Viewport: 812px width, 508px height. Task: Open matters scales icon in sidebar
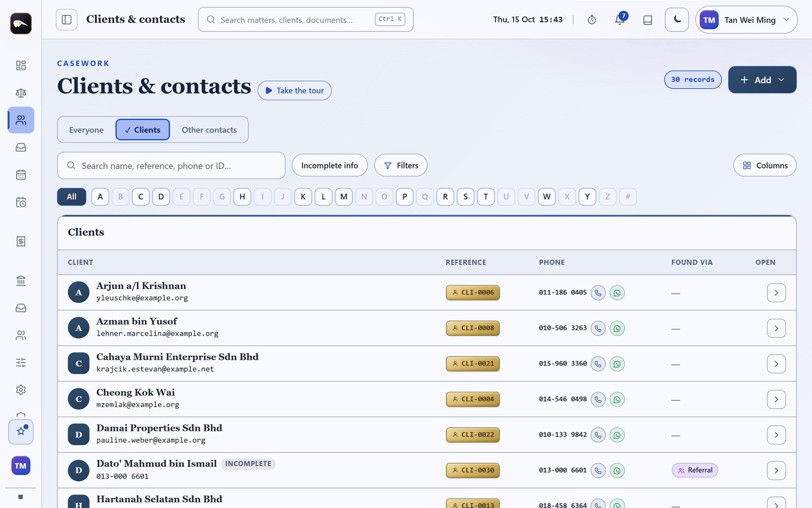click(21, 93)
